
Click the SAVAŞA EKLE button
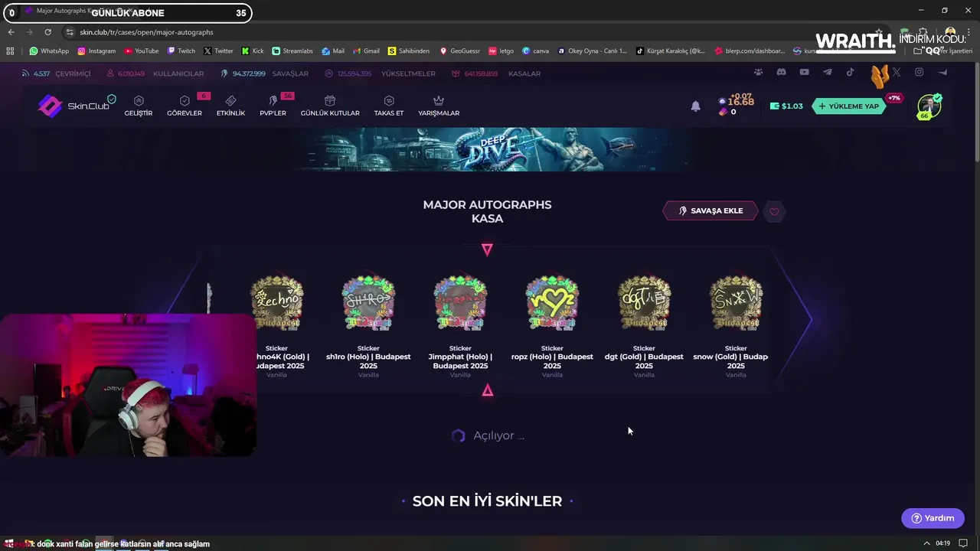pos(710,210)
